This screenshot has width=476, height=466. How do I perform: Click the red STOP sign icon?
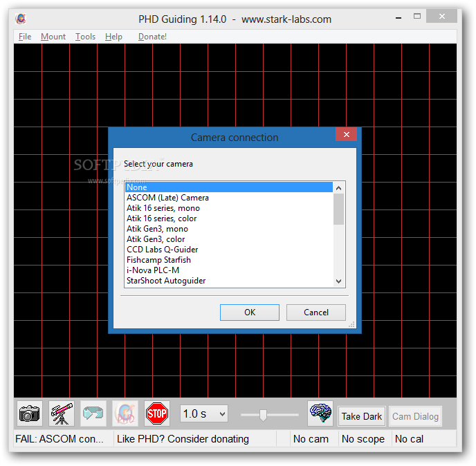coord(157,413)
